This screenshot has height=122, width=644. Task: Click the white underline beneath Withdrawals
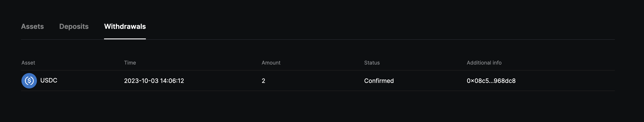[x=125, y=39]
